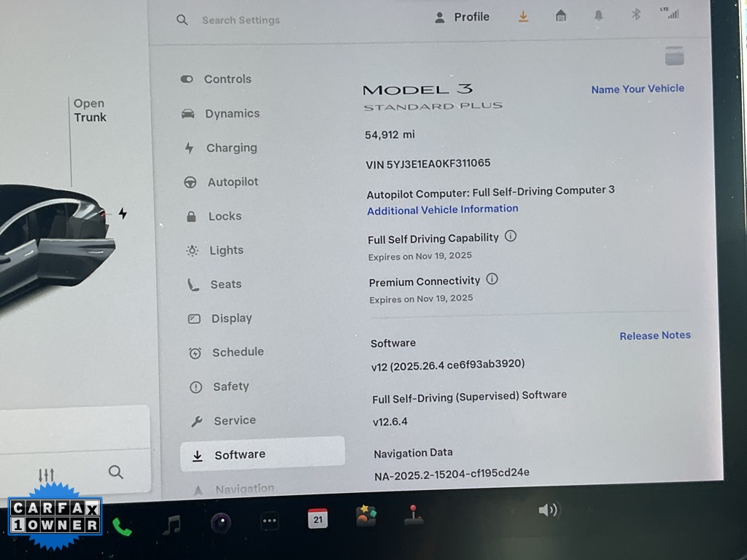Open the Lights settings section

pyautogui.click(x=215, y=250)
